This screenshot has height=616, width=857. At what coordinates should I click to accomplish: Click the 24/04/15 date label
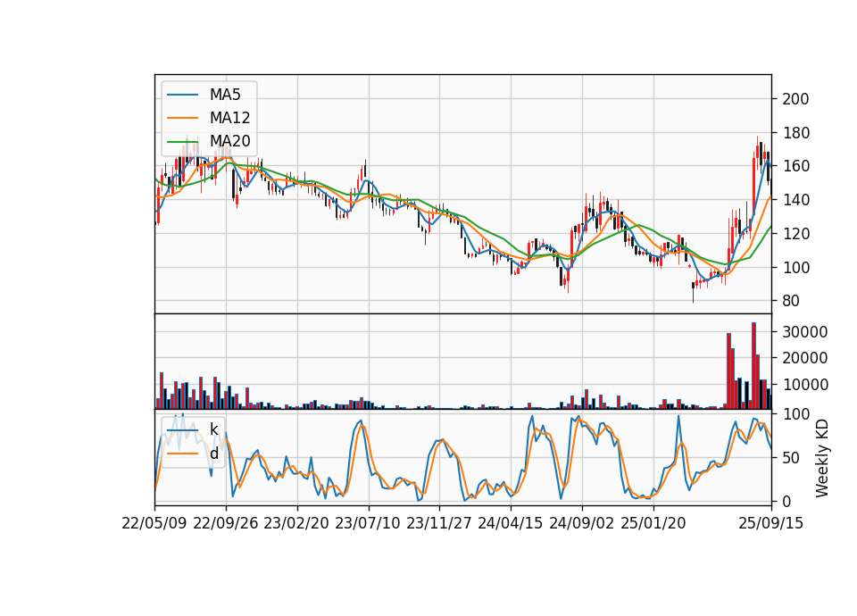point(511,523)
